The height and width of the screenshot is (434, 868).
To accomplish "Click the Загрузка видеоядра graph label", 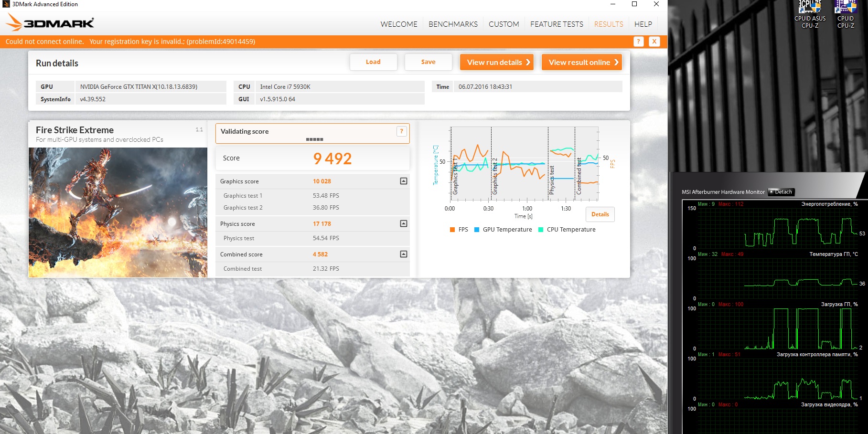I will (x=829, y=404).
